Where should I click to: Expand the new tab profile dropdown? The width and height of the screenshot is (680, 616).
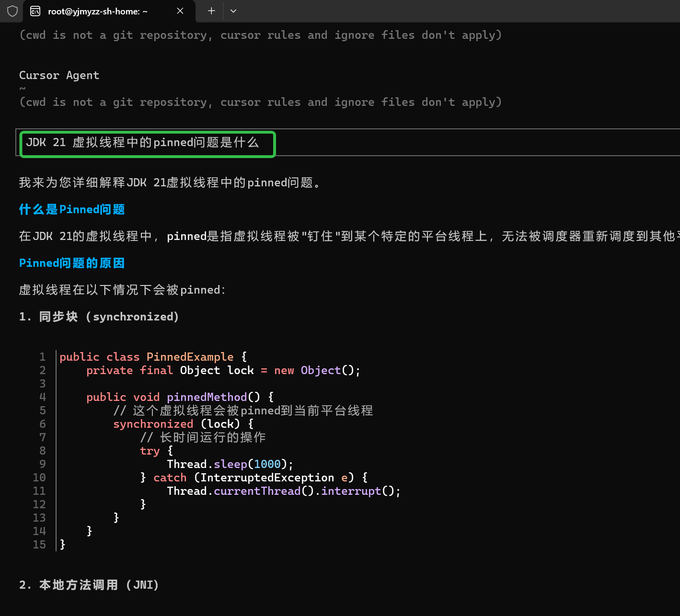click(x=233, y=11)
